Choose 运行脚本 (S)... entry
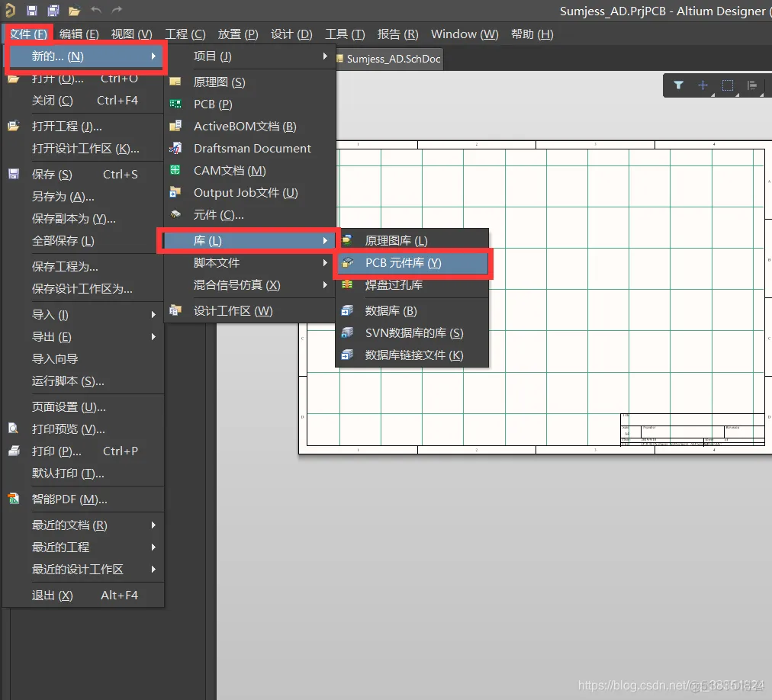 (x=84, y=381)
